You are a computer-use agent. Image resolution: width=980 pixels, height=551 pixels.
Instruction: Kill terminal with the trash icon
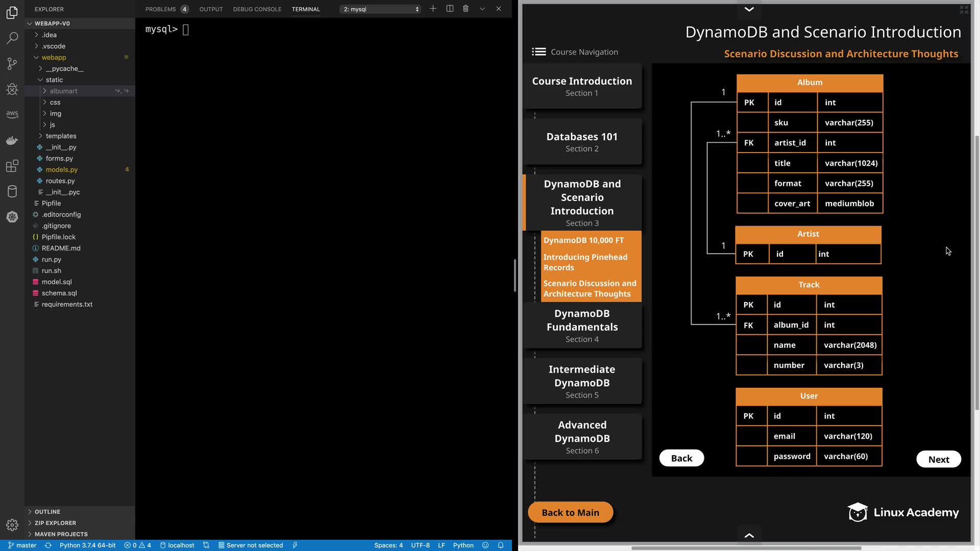465,9
